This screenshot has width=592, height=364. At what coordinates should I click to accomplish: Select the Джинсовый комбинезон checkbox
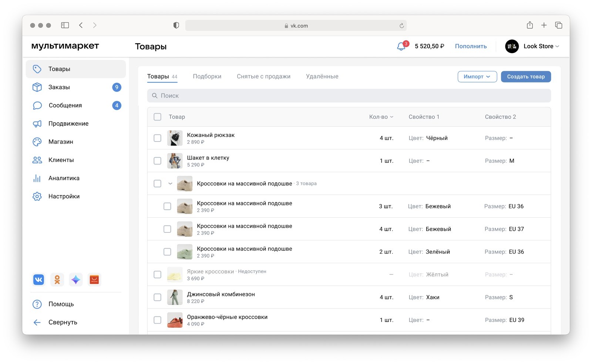[158, 297]
